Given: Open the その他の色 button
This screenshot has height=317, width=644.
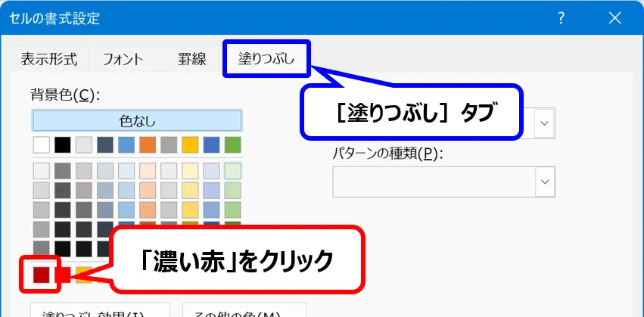Looking at the screenshot, I should tap(244, 310).
